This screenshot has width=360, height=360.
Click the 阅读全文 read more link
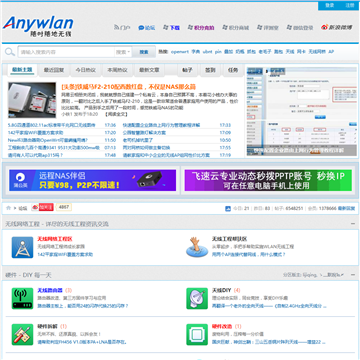click(x=116, y=114)
